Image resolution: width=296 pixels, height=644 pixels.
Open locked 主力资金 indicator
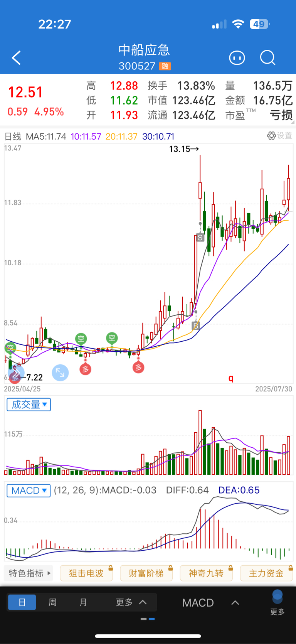click(x=266, y=573)
